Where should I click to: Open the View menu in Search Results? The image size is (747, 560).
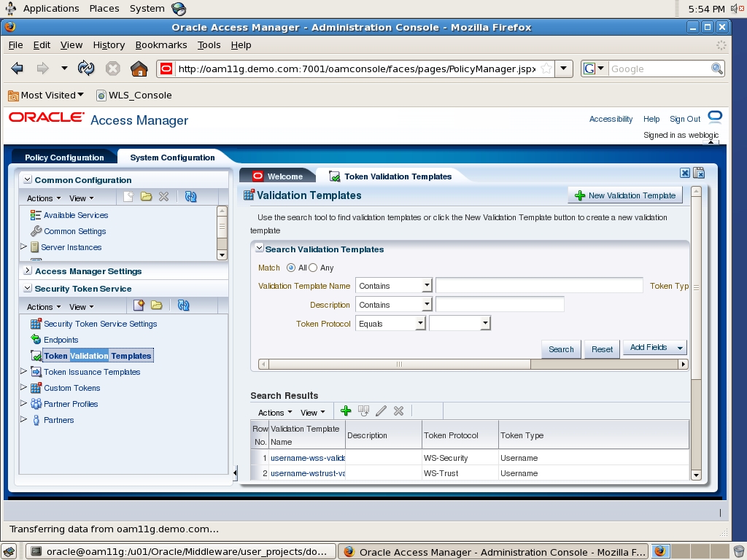(x=312, y=413)
